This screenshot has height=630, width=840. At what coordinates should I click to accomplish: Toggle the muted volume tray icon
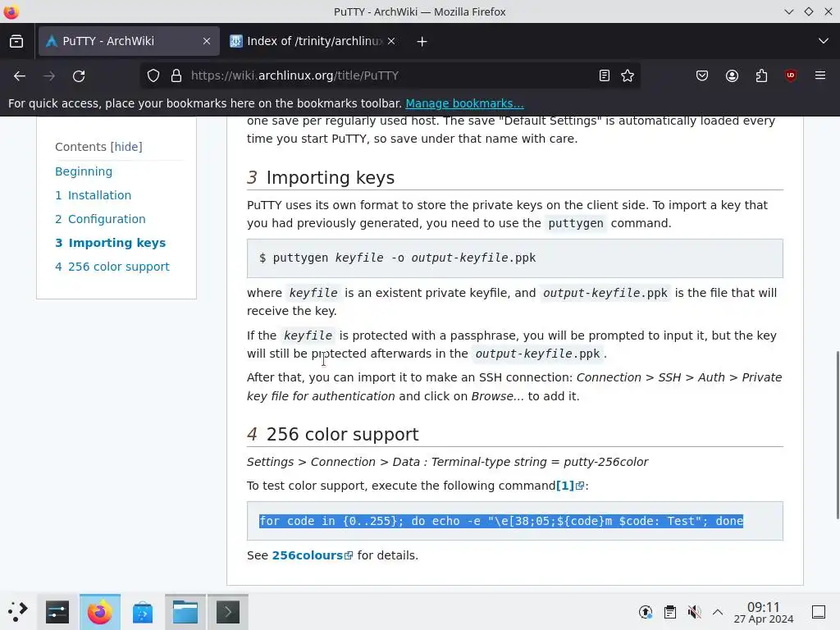point(694,612)
